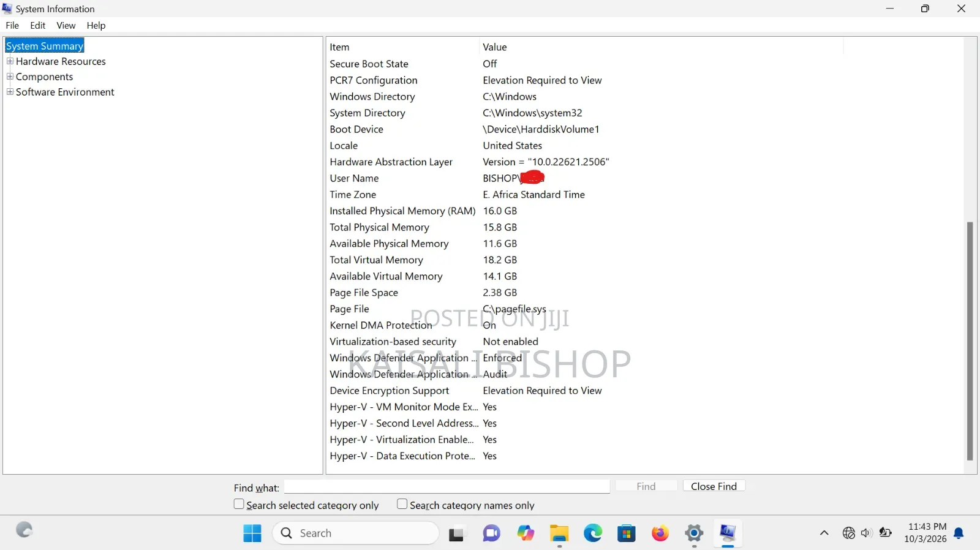Launch Teams chat from taskbar

[491, 533]
